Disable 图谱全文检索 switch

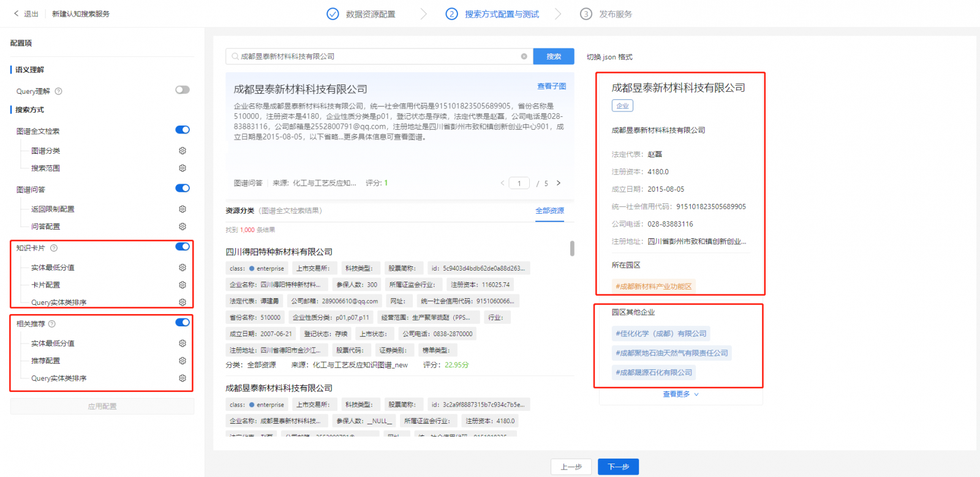(183, 130)
